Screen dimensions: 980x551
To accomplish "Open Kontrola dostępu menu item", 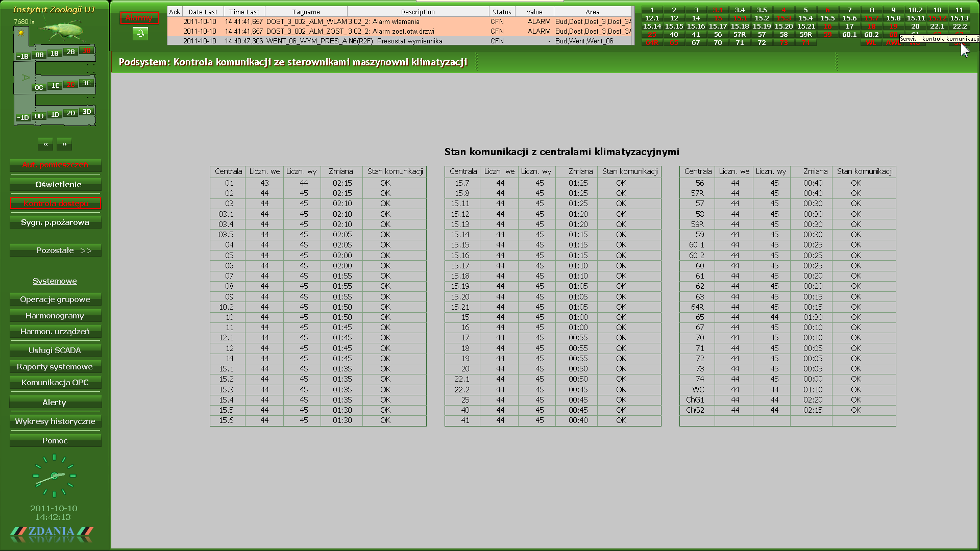I will click(x=55, y=204).
